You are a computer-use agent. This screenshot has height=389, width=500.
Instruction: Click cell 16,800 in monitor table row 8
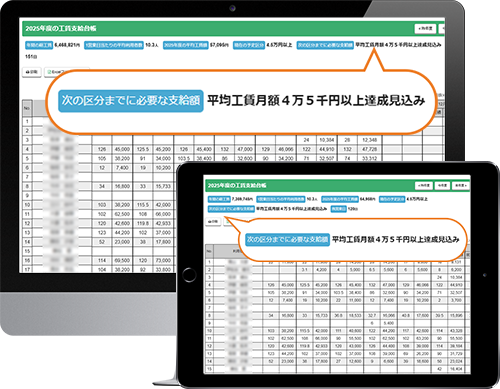122,186
